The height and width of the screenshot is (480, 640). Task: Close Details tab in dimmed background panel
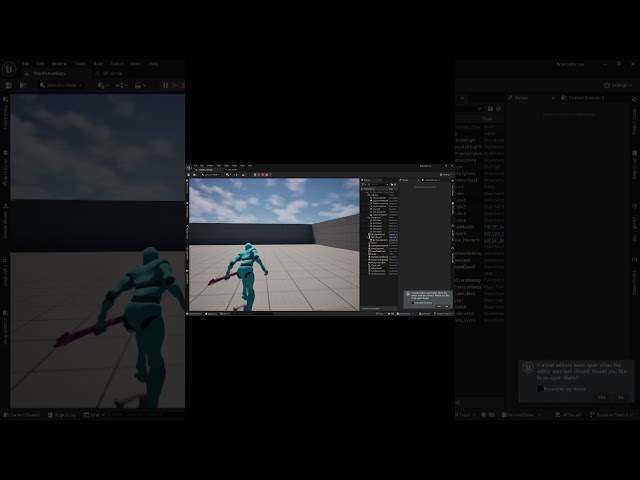click(x=553, y=98)
